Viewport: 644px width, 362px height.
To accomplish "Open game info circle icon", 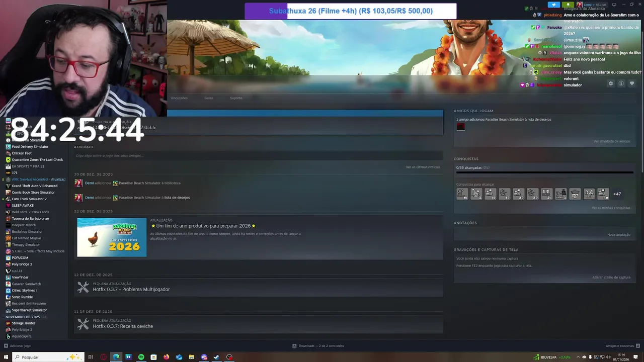I will pyautogui.click(x=621, y=83).
